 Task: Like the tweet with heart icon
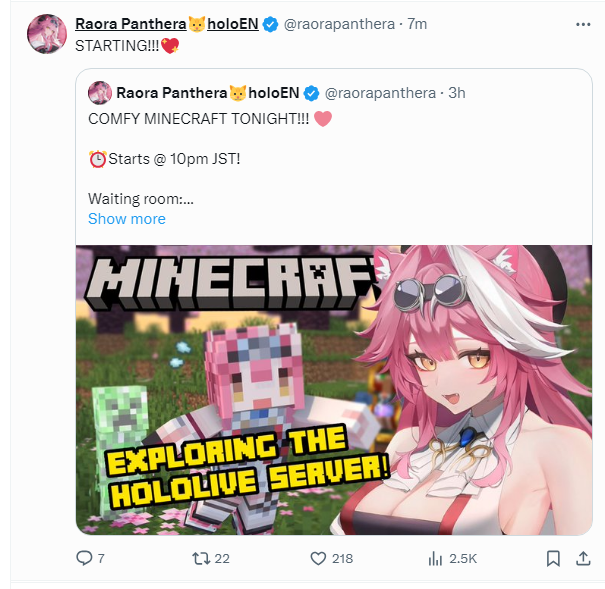click(320, 558)
